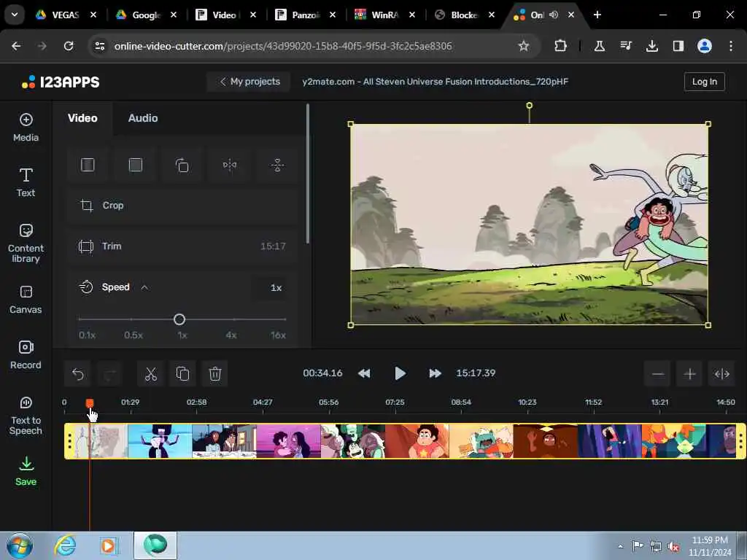
Task: Switch to the VEGAS browser tab
Action: pos(65,15)
